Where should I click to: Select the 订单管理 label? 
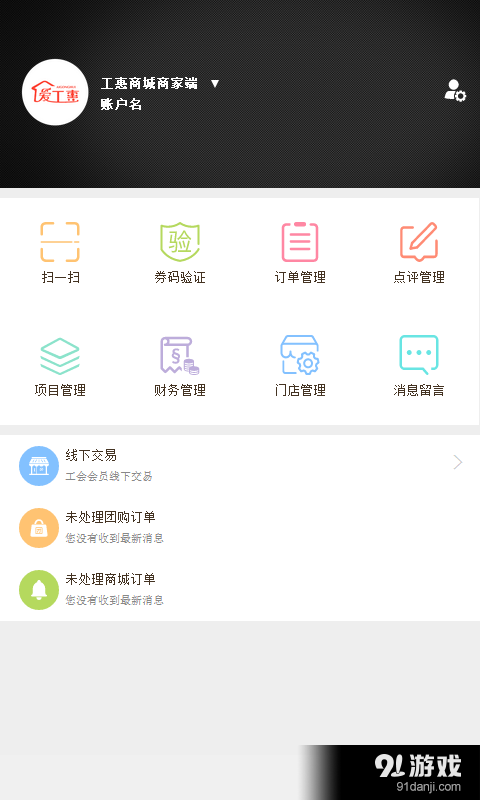300,278
